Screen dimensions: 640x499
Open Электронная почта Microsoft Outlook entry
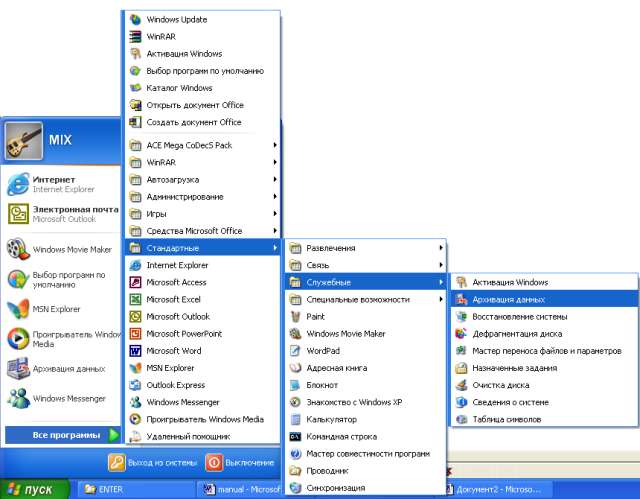tap(62, 214)
